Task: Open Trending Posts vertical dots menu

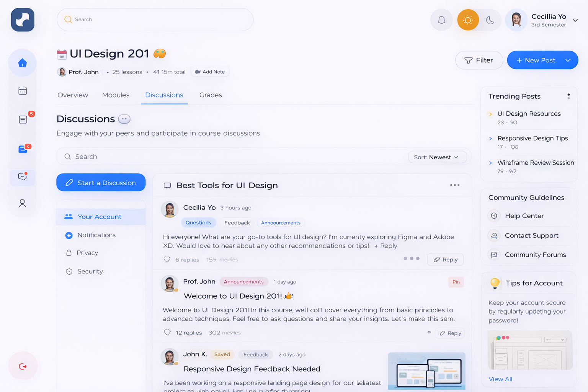Action: pyautogui.click(x=568, y=96)
